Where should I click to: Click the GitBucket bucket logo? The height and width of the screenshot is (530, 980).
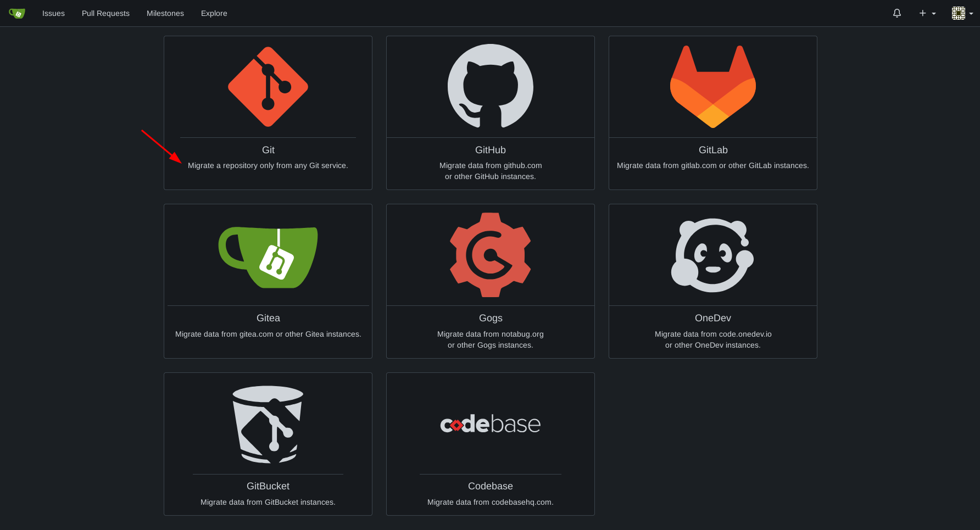(x=268, y=424)
